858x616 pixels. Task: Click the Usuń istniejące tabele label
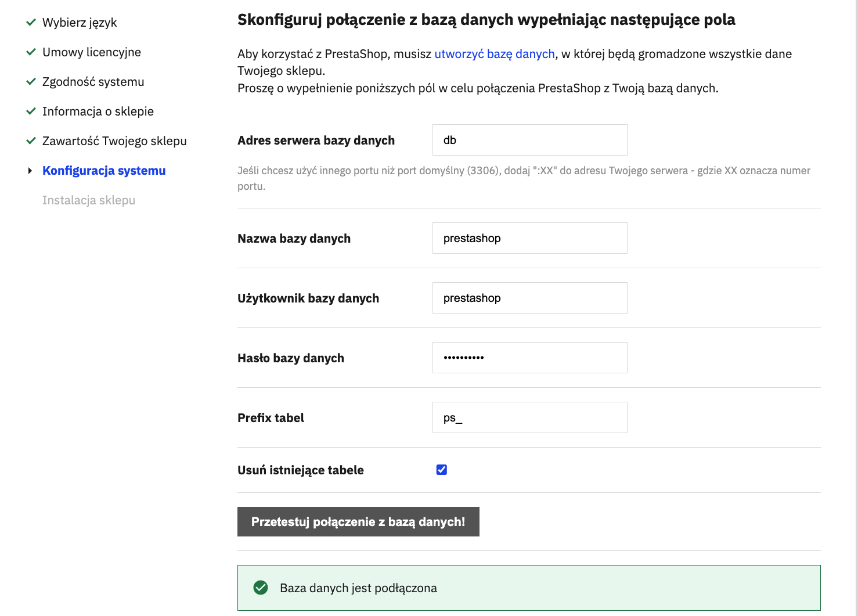[301, 470]
